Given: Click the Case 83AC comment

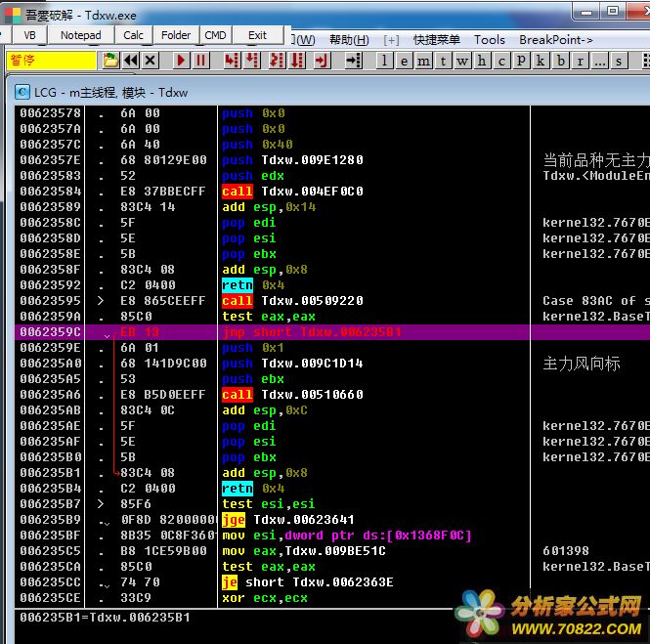Looking at the screenshot, I should coord(596,301).
